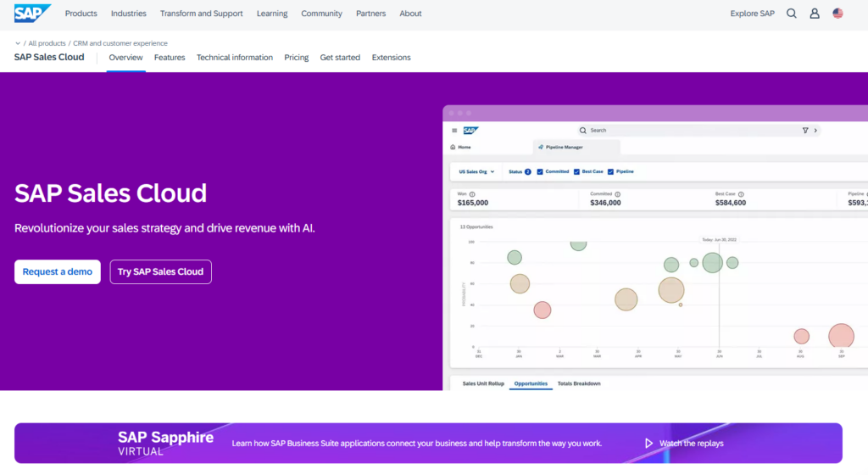Click the Request a demo button
Viewport: 868px width, 475px height.
pos(58,271)
